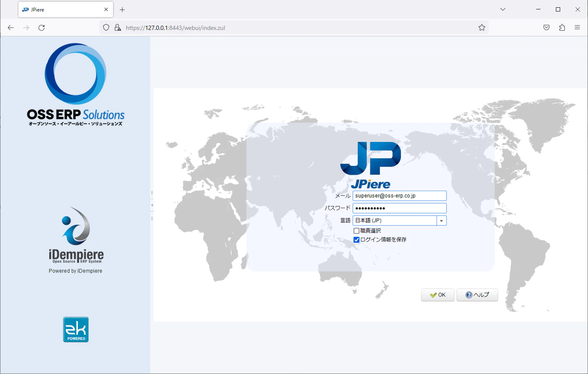The width and height of the screenshot is (588, 374).
Task: Enable the 職責選択 checkbox
Action: click(x=356, y=231)
